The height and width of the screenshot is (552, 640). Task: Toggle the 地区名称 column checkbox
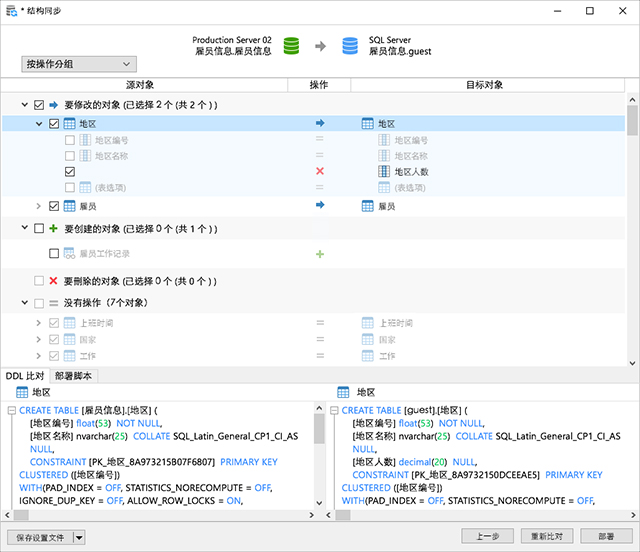(70, 156)
